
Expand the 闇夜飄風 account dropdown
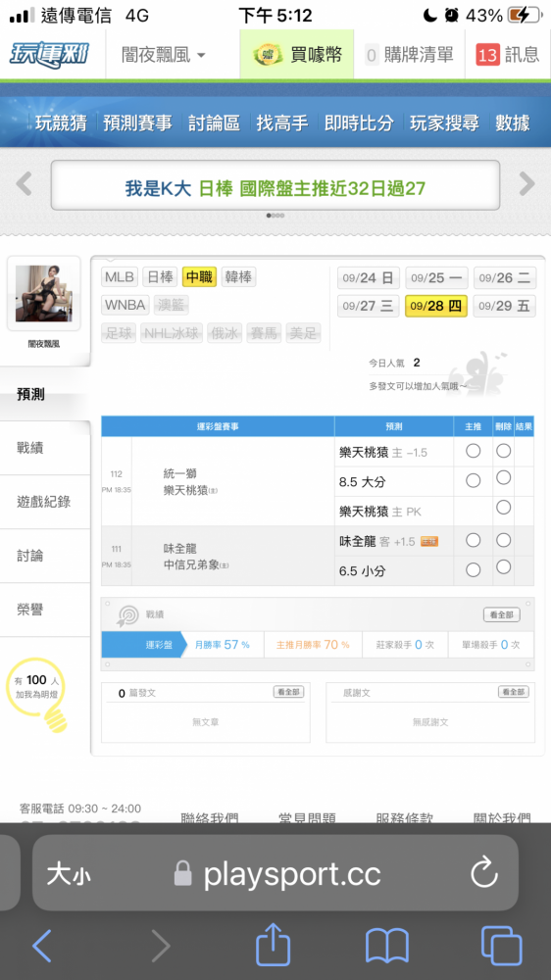(x=164, y=55)
